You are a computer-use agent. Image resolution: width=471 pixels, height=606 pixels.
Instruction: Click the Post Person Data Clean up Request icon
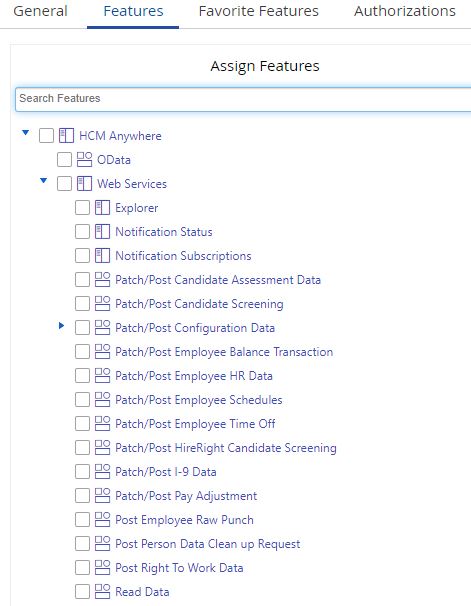102,543
